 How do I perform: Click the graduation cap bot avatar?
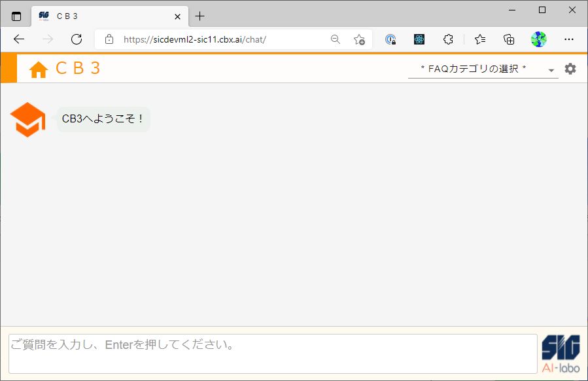27,120
